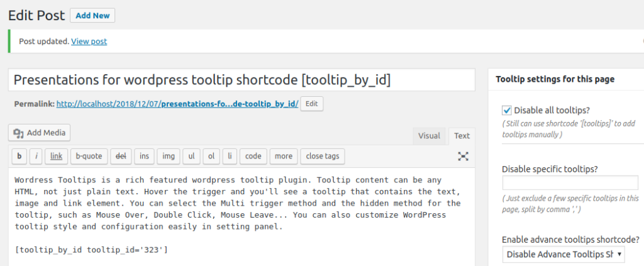Insert an image with img quicktag
This screenshot has width=644, height=266.
point(168,156)
